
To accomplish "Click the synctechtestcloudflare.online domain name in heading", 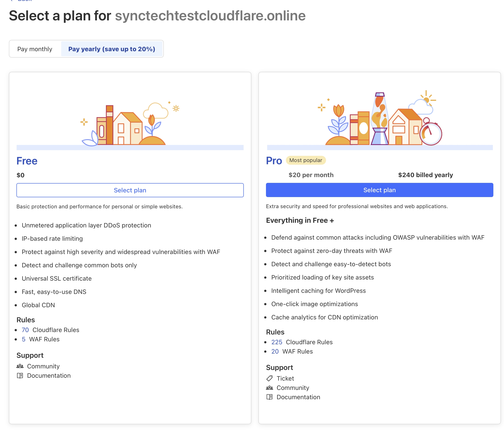I will [210, 16].
